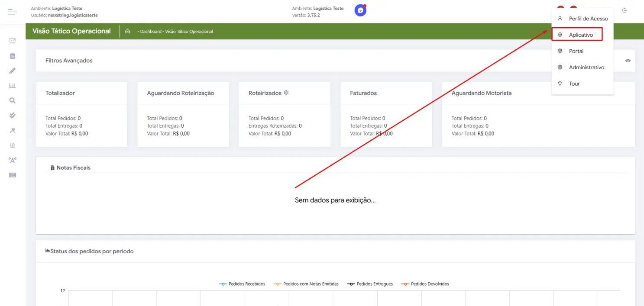The width and height of the screenshot is (644, 306).
Task: Open the key and tools sidebar icon
Action: (x=13, y=130)
